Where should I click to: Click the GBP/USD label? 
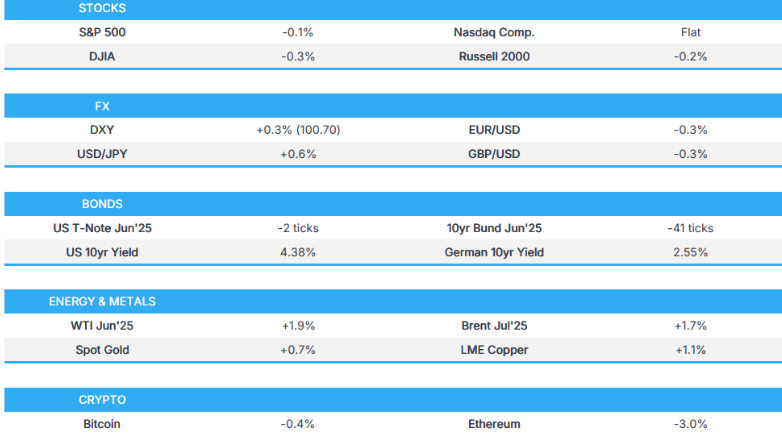tap(494, 154)
